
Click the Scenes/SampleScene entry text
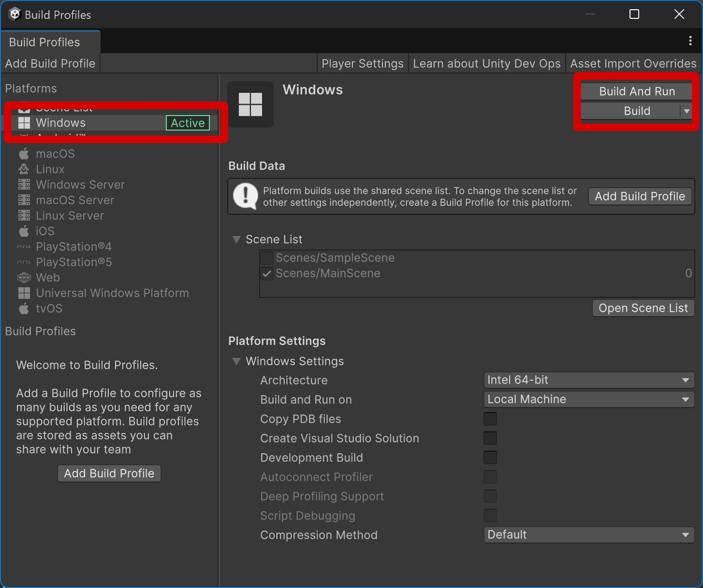(335, 258)
